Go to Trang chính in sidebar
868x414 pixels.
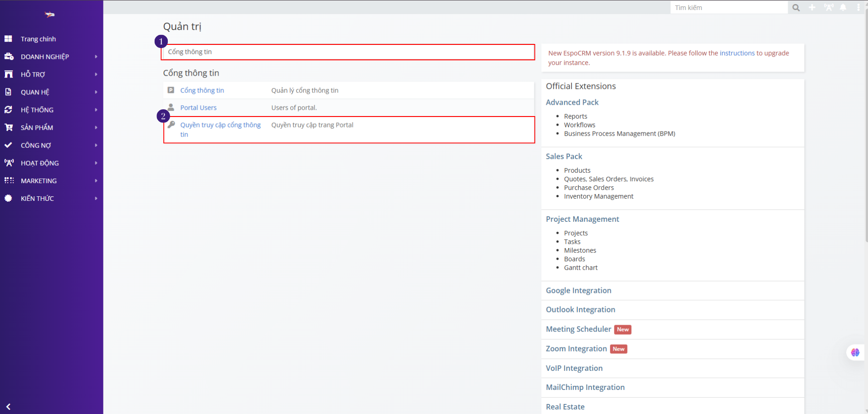click(38, 39)
